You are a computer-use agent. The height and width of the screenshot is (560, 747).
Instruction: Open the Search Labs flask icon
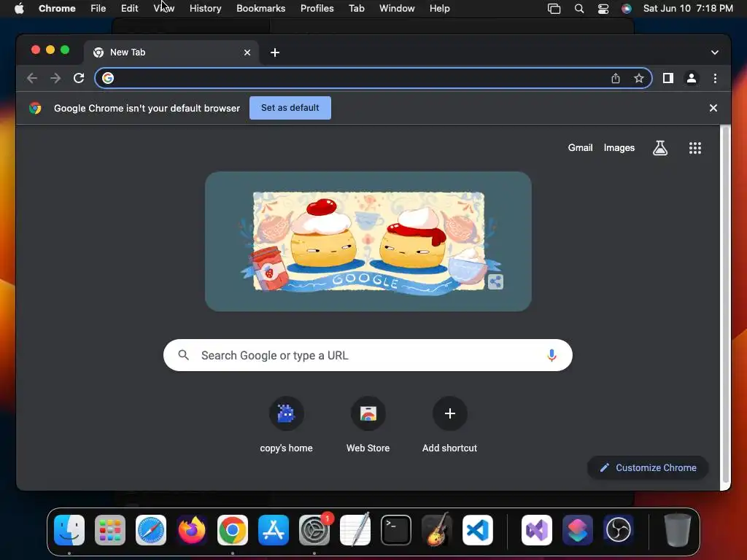(x=659, y=148)
